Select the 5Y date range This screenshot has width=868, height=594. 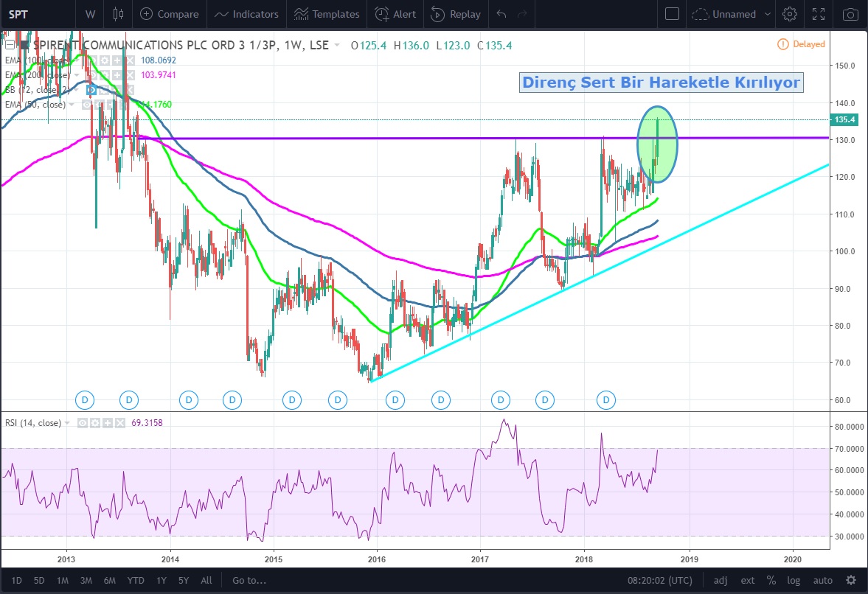pyautogui.click(x=184, y=580)
